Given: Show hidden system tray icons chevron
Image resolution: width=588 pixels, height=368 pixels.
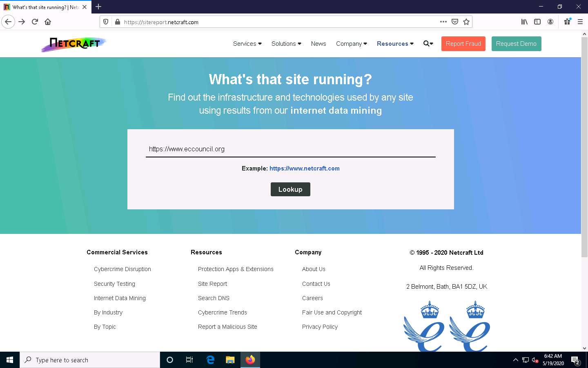Looking at the screenshot, I should coord(515,360).
